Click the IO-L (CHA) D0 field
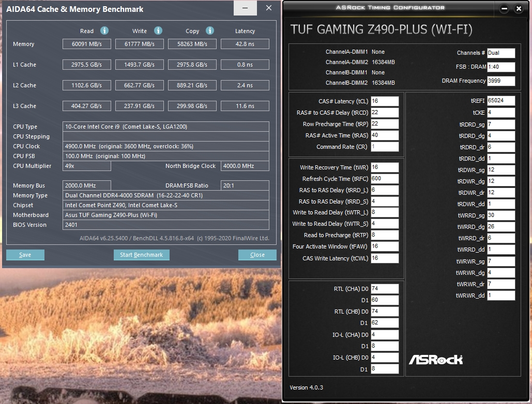Viewport: 532px width, 404px height. tap(385, 335)
